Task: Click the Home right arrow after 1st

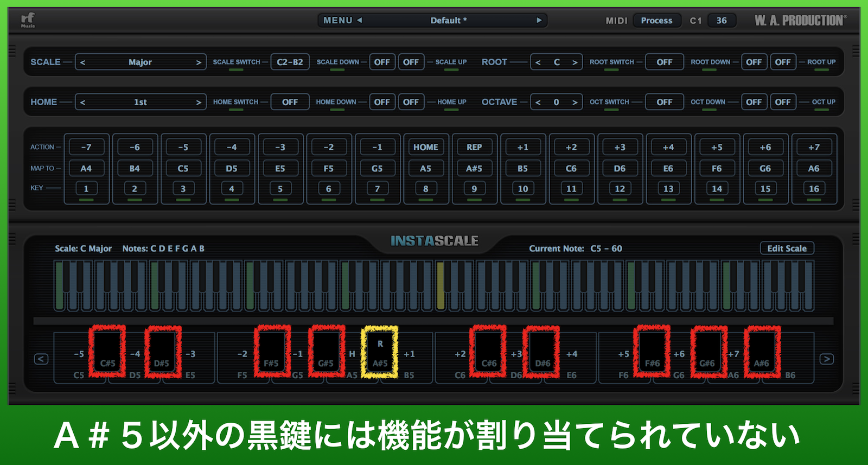Action: (x=199, y=102)
